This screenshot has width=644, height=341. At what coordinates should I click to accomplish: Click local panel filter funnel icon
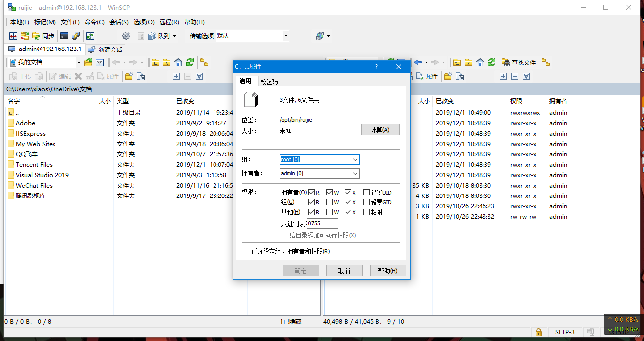pos(100,62)
